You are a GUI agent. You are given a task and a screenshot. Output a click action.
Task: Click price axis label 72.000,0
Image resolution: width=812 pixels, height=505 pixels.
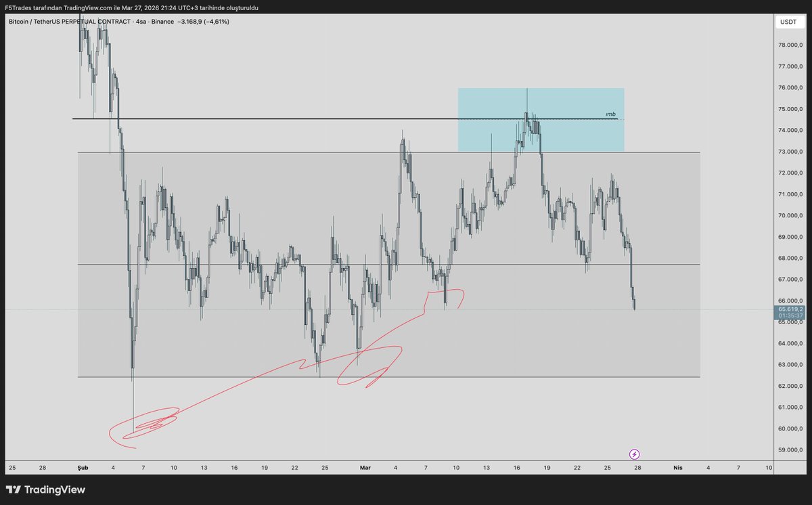790,173
